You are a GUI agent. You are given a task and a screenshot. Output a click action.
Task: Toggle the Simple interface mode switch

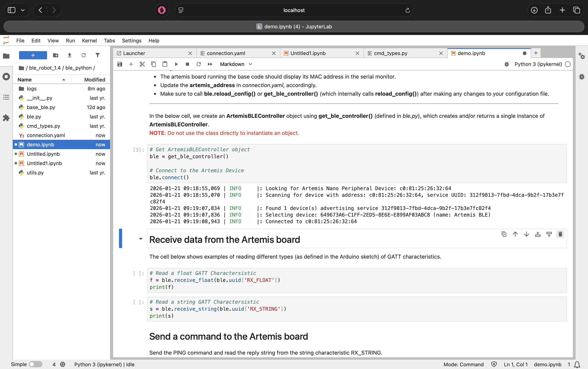coord(36,364)
